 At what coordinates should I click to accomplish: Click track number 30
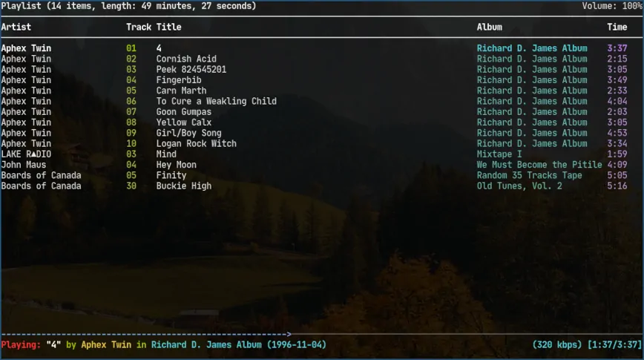tap(131, 186)
